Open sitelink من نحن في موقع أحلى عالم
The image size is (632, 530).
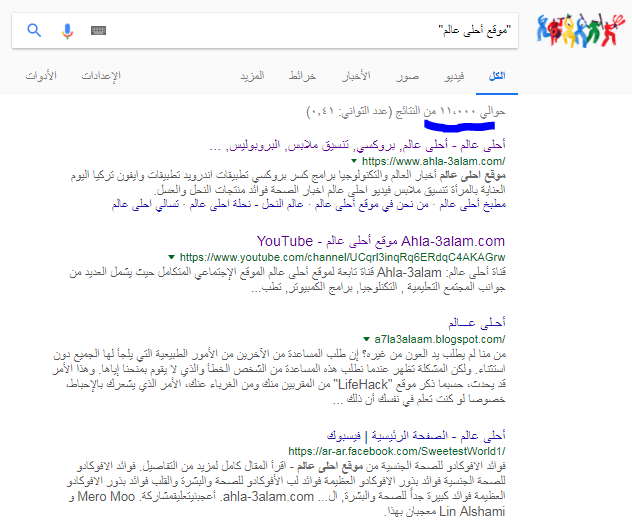point(372,205)
